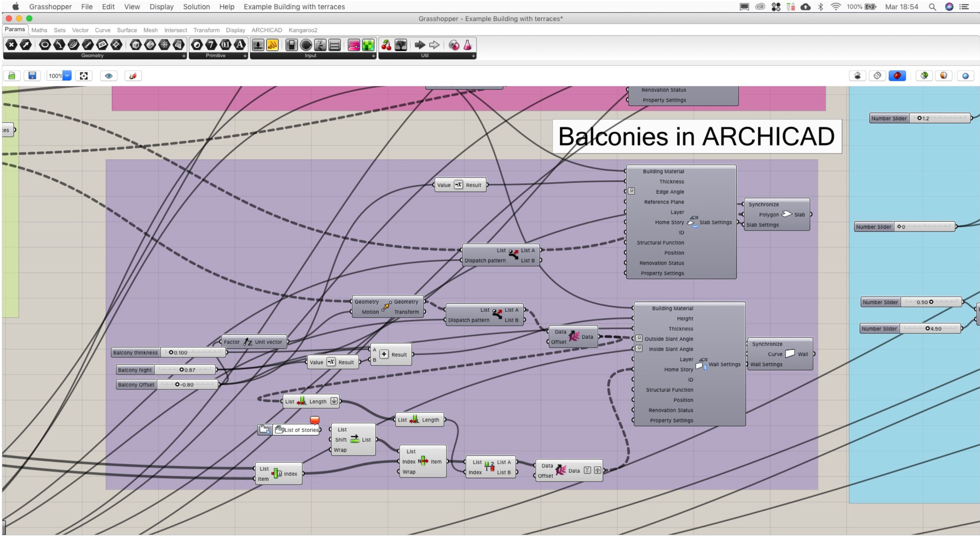Open the 100% zoom dropdown

pos(67,76)
